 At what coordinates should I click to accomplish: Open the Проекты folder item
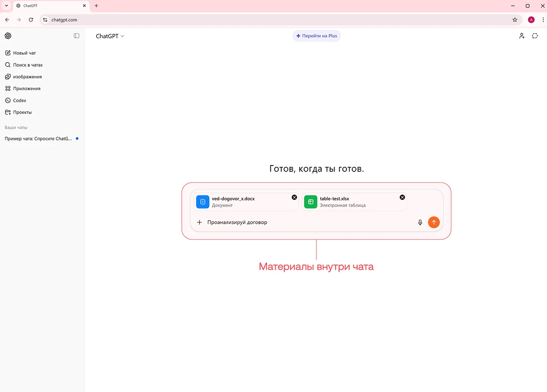tap(22, 112)
